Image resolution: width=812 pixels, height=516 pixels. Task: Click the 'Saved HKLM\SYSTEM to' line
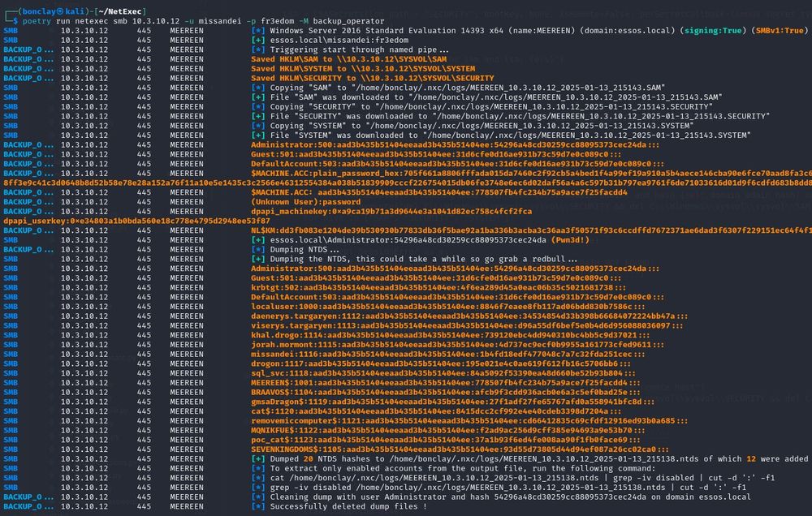tap(362, 69)
